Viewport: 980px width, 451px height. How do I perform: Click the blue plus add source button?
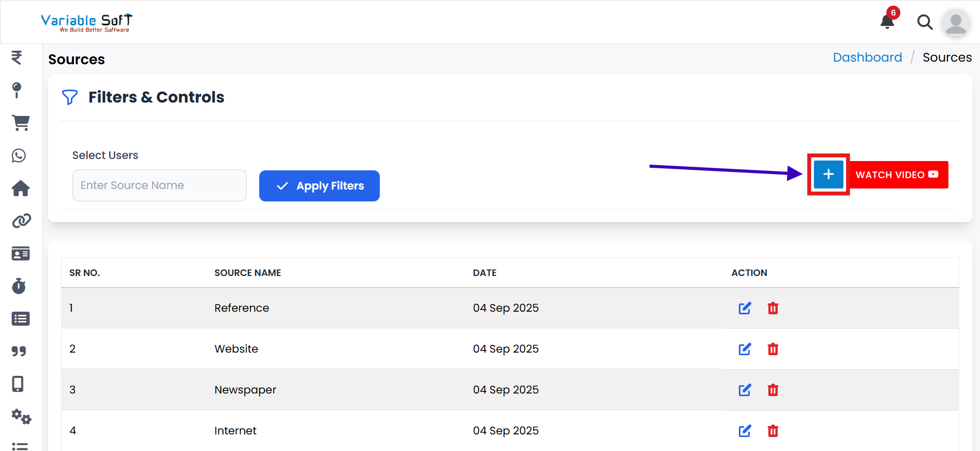tap(828, 174)
